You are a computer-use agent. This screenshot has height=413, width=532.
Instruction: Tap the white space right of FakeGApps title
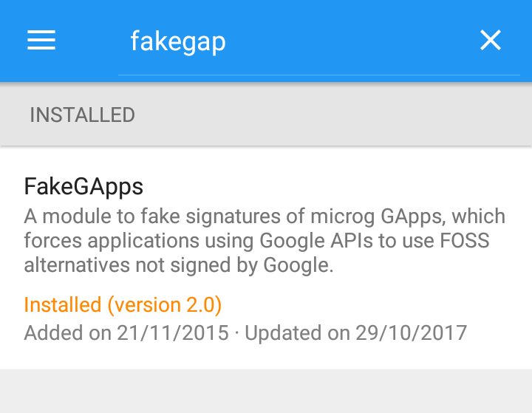(x=332, y=185)
